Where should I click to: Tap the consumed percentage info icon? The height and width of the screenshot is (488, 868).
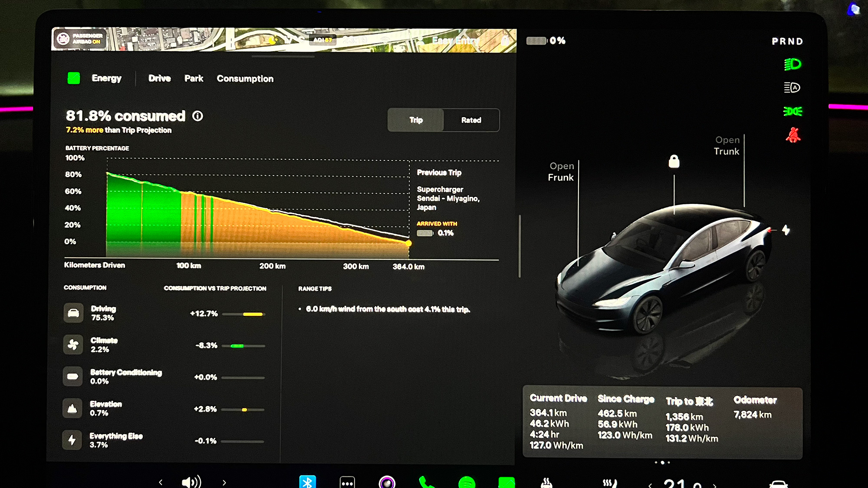(197, 116)
